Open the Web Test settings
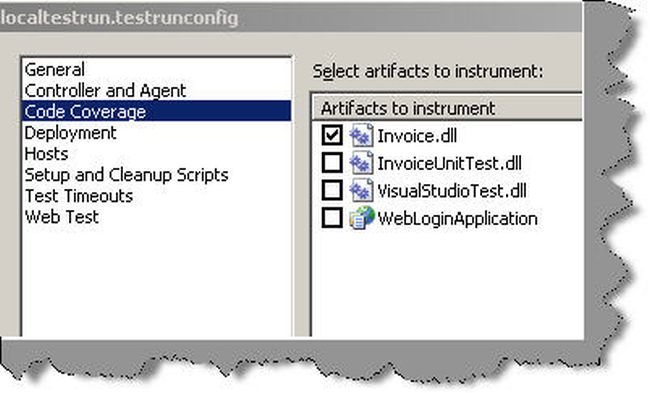 pos(62,217)
